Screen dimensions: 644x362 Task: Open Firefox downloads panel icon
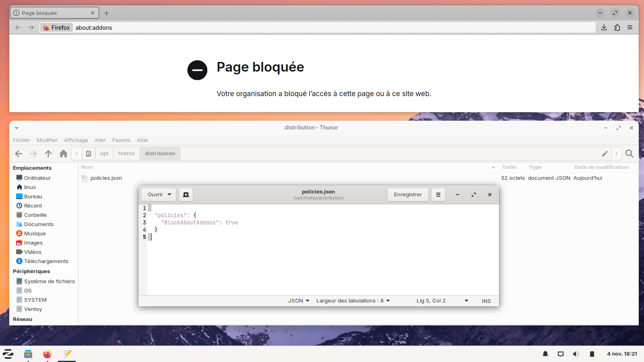click(604, 27)
